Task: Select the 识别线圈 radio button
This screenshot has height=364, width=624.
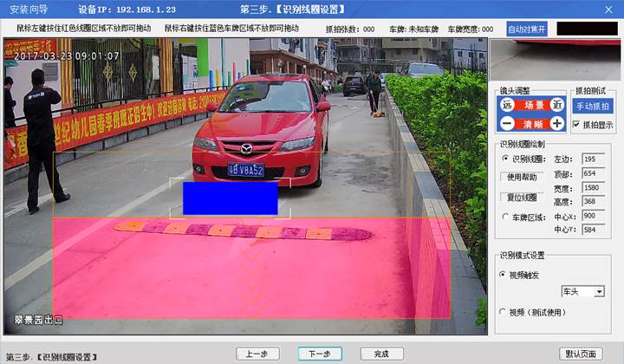Action: coord(505,159)
